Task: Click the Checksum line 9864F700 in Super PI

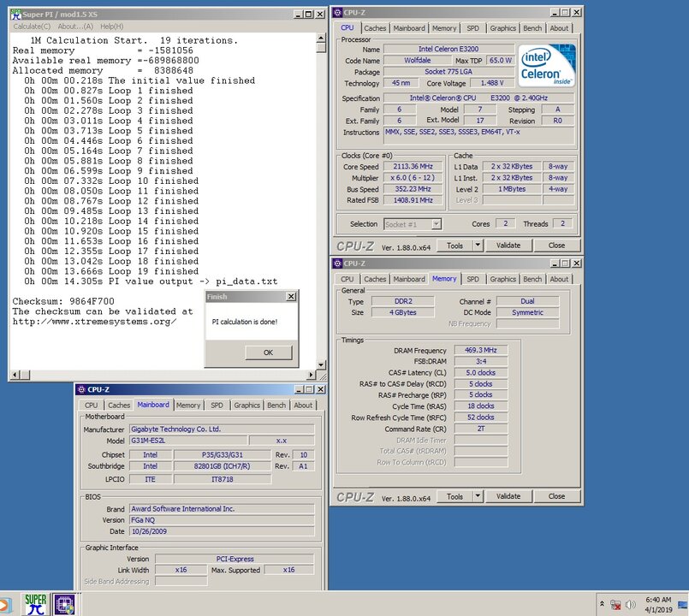Action: point(63,301)
